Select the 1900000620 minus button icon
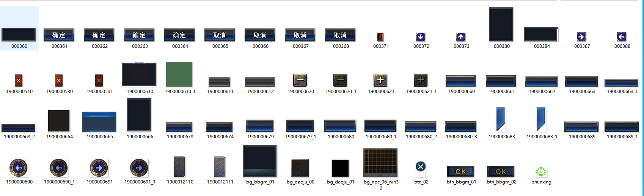Screen dimensions: 644x196 [x=300, y=80]
